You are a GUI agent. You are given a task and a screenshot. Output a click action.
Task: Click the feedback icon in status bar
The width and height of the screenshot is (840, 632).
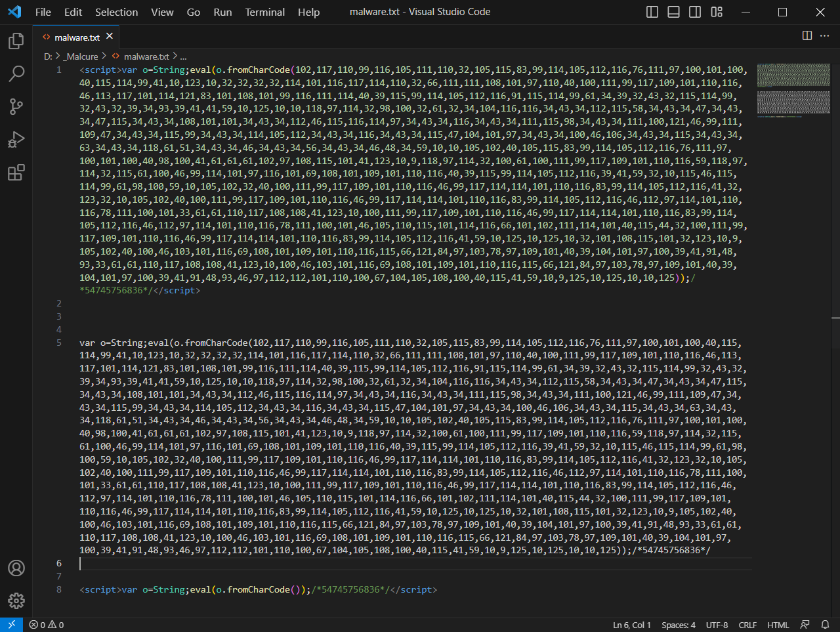pos(805,625)
